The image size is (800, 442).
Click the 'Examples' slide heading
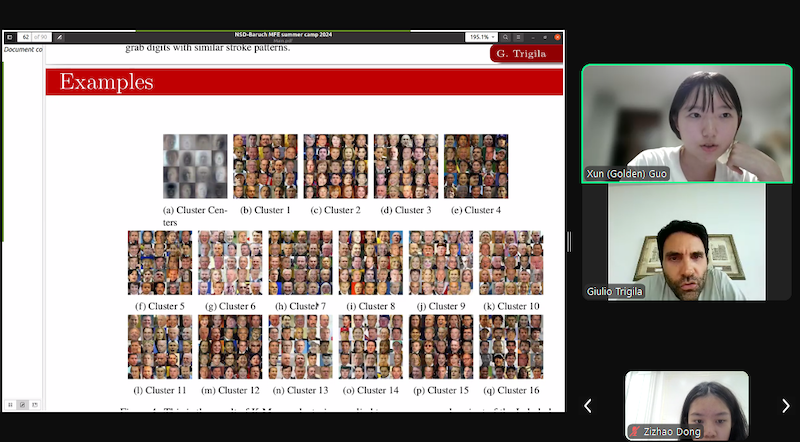106,82
